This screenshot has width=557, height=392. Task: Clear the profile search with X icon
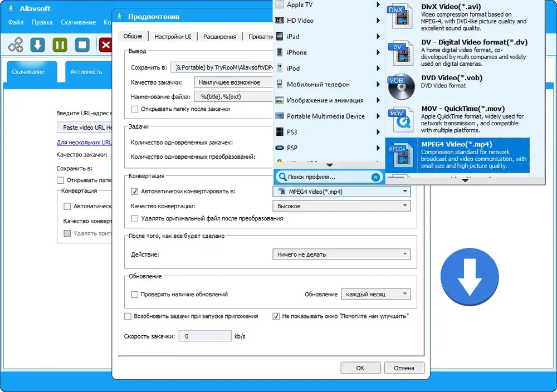point(375,177)
